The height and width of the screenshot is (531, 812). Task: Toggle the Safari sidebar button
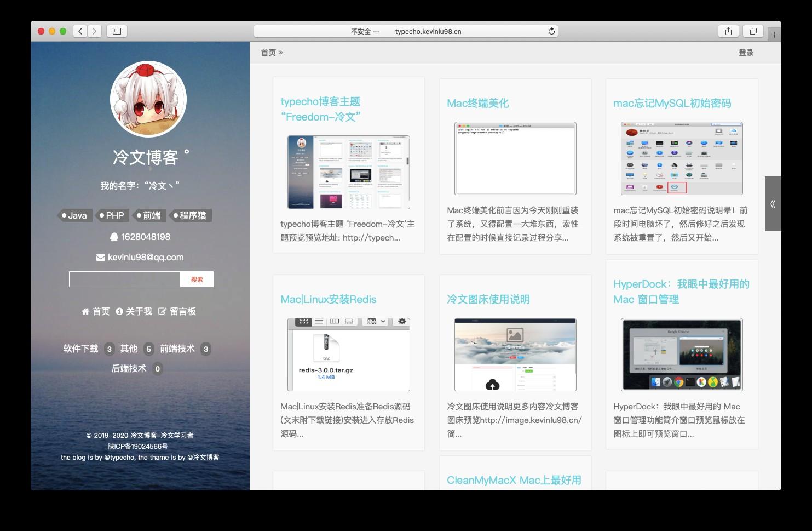point(117,31)
